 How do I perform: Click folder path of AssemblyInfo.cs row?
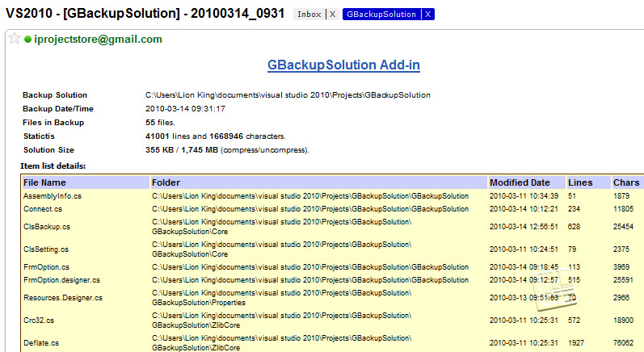point(310,196)
